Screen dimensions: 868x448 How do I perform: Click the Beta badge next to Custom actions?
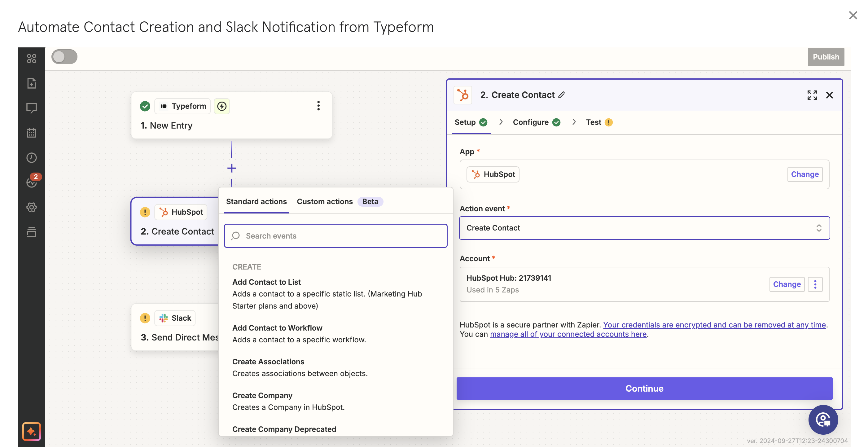tap(370, 202)
